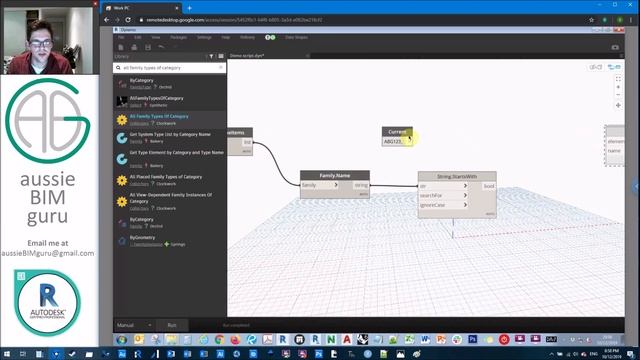640x360 pixels.
Task: Zoom in on the workspace
Action: coord(618,87)
